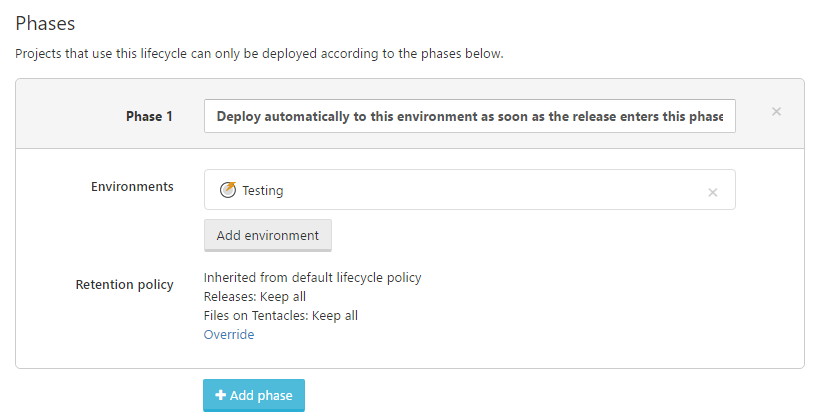Click the 'Files on Tentacles: Keep all' text
The width and height of the screenshot is (840, 420).
pyautogui.click(x=280, y=315)
